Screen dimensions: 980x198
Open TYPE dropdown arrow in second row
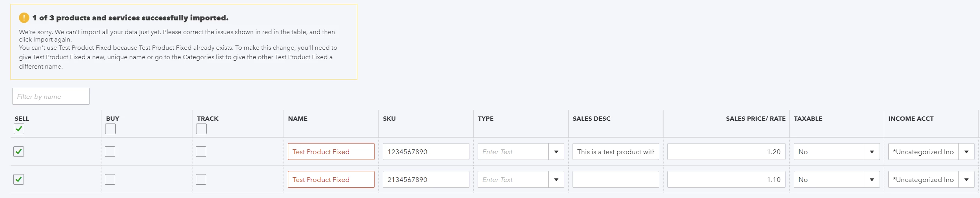[556, 180]
